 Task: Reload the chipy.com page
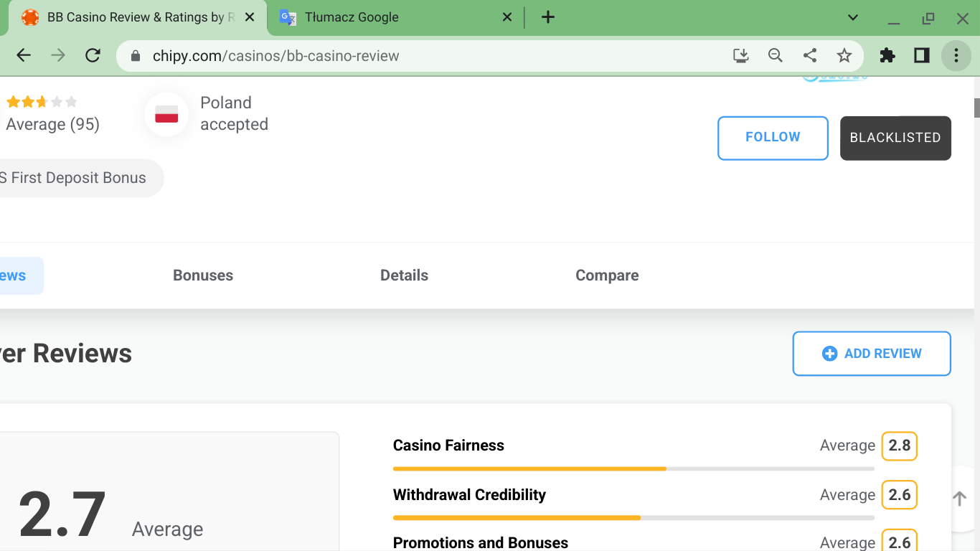click(x=93, y=55)
